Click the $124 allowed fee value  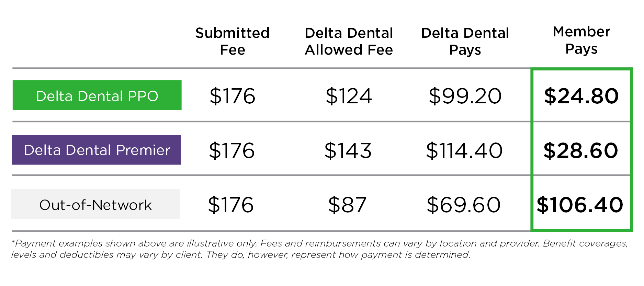click(349, 96)
